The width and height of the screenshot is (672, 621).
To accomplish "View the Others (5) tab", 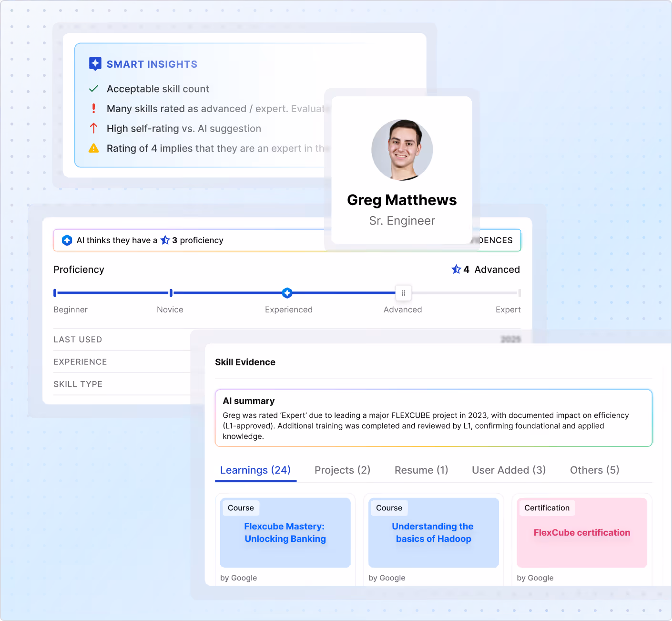I will pos(594,470).
